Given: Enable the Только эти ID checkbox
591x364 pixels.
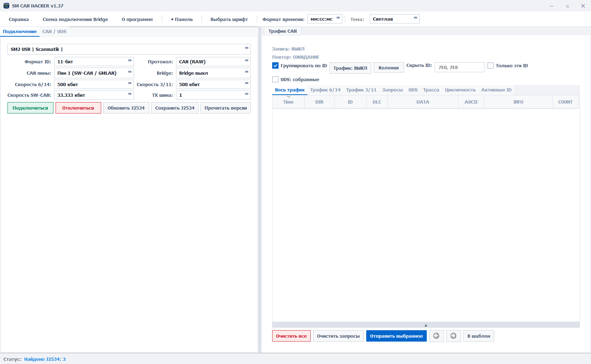Looking at the screenshot, I should point(491,65).
